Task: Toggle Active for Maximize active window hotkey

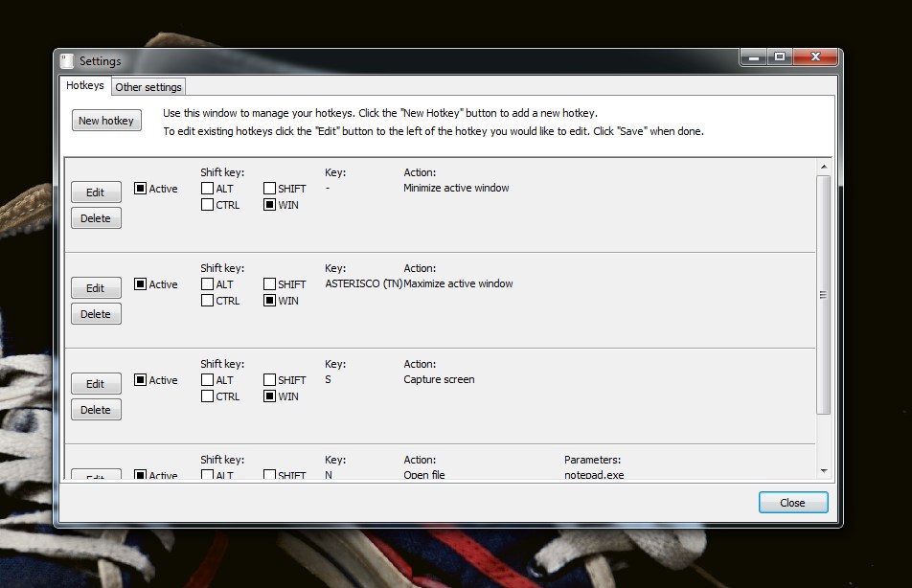Action: pyautogui.click(x=140, y=284)
